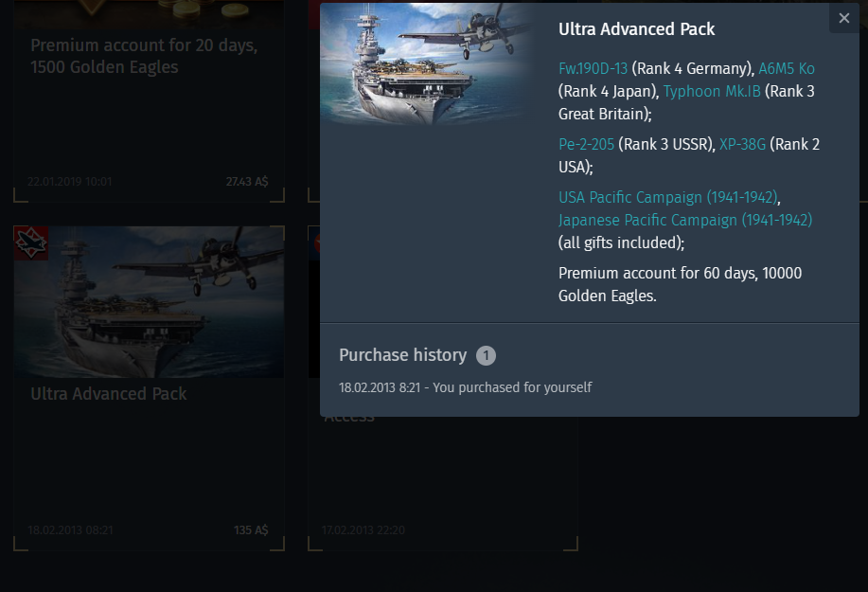
Task: Follow the XP-38G link
Action: pos(742,144)
